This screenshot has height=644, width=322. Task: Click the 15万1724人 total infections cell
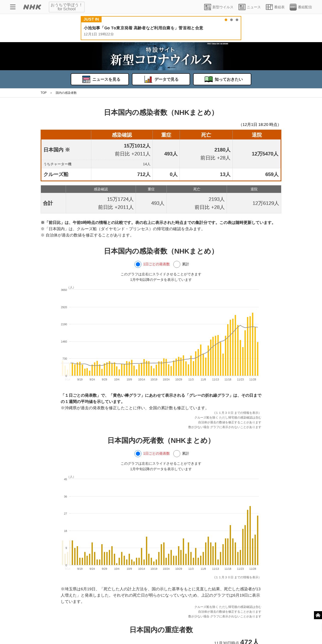101,203
